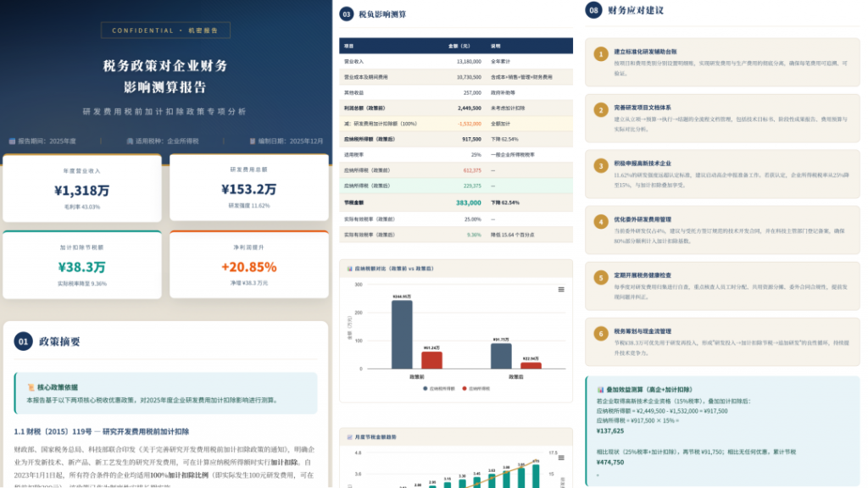Click the 13,180,000 amount cell
868x488 pixels.
(x=469, y=61)
